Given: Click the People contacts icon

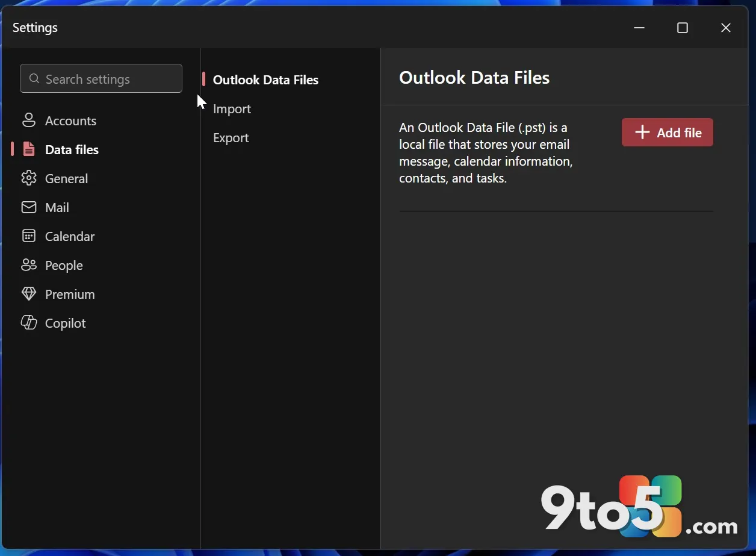Looking at the screenshot, I should (x=29, y=265).
